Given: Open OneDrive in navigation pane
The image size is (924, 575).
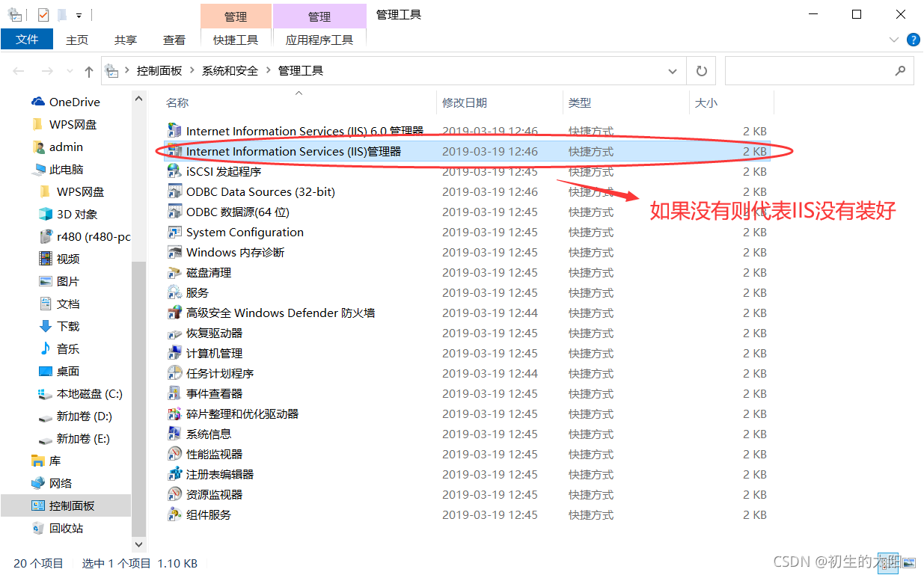Looking at the screenshot, I should pyautogui.click(x=66, y=102).
